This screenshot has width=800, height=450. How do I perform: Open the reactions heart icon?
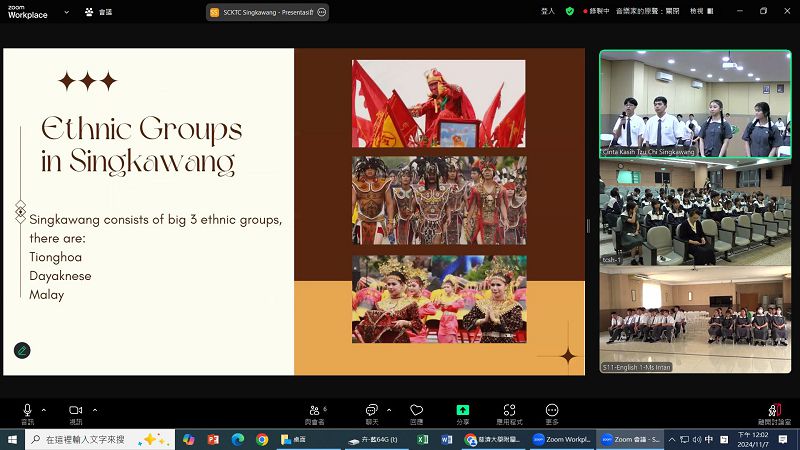417,411
